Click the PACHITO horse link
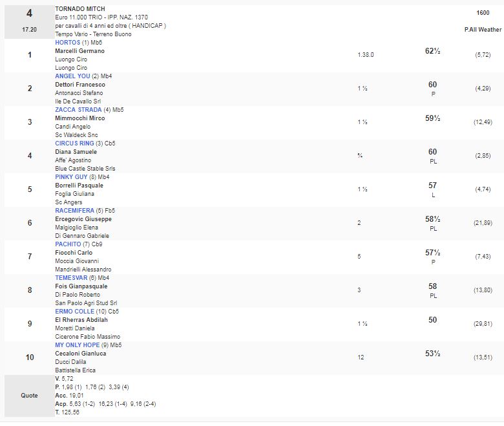This screenshot has height=426, width=504. [68, 244]
